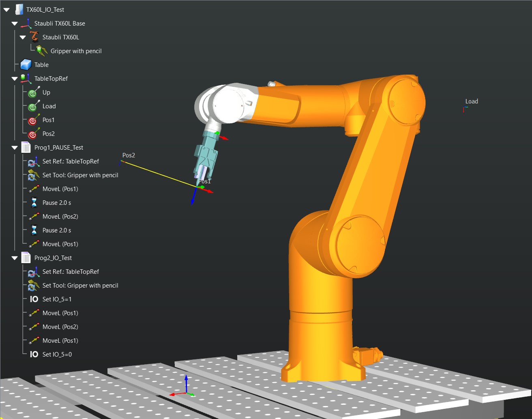Select Set Ref.: TableTopRef in Prog1_PAUSE_Test
The width and height of the screenshot is (532, 419).
pos(71,161)
